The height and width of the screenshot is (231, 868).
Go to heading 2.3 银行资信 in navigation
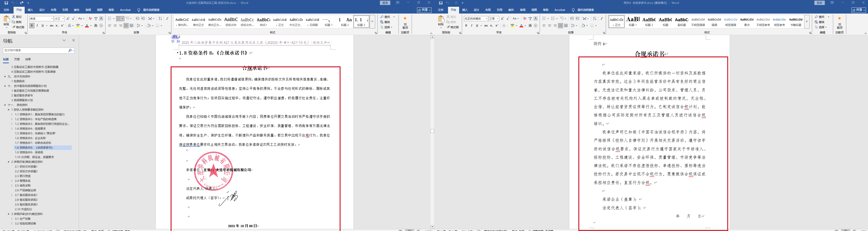23,176
